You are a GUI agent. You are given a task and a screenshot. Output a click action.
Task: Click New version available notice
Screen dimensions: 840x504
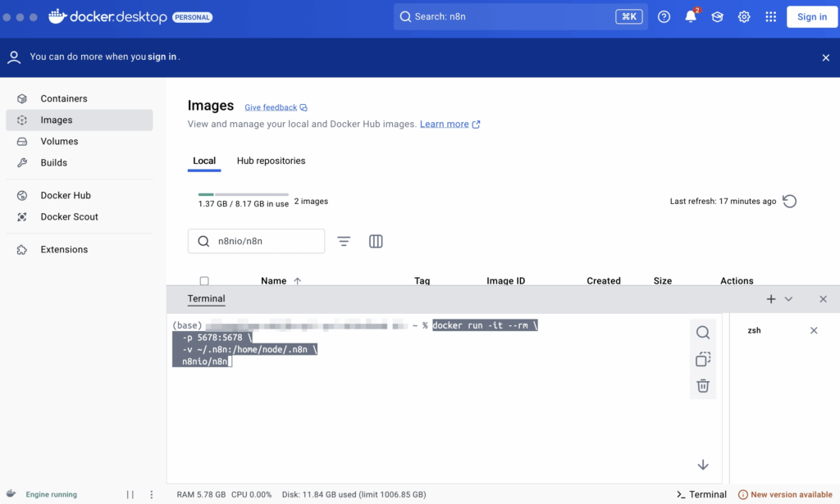(785, 494)
